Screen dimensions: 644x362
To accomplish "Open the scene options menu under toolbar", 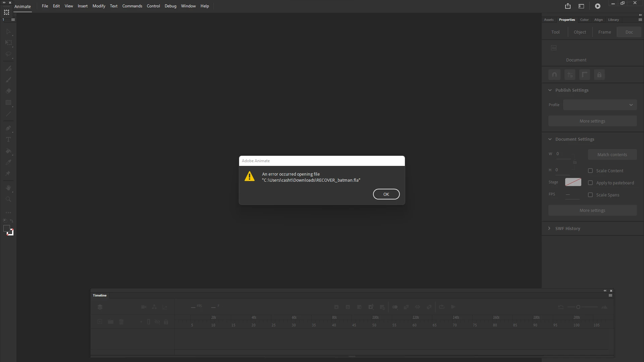I will [13, 20].
